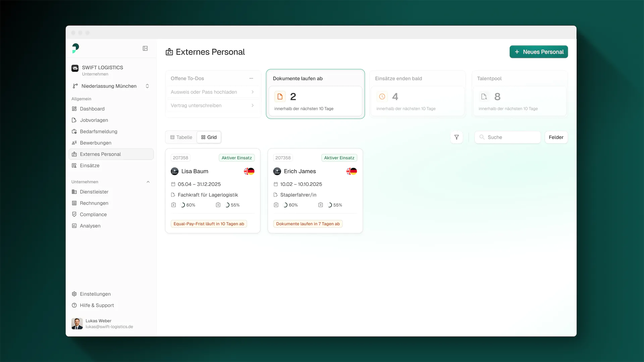Switch to Tabelle view
The image size is (644, 362).
181,137
